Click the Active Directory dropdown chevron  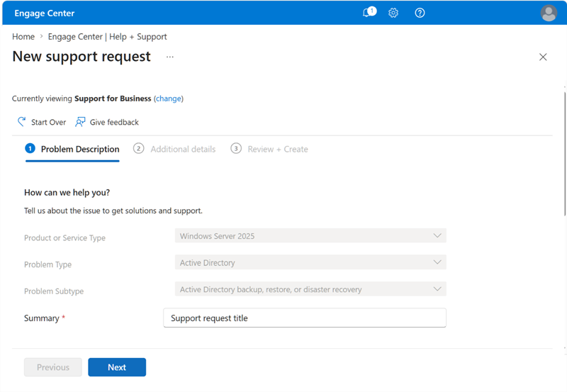[437, 262]
